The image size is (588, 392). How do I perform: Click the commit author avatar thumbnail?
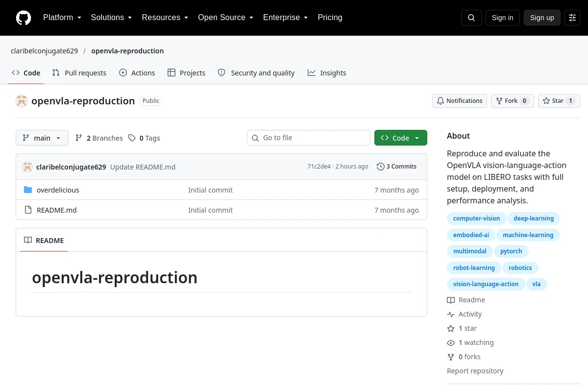27,167
